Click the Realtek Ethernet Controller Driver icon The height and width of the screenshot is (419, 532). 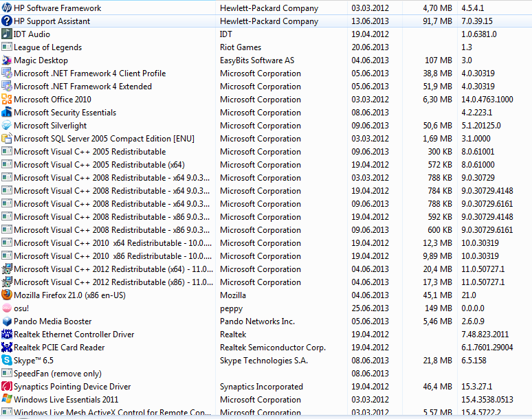click(x=7, y=335)
